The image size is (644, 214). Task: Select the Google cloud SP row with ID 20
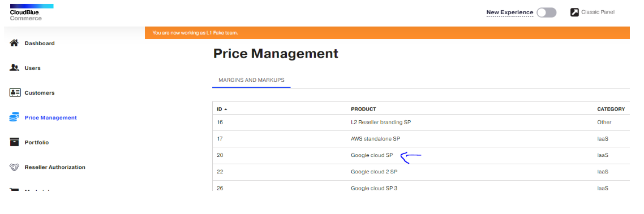[421, 155]
